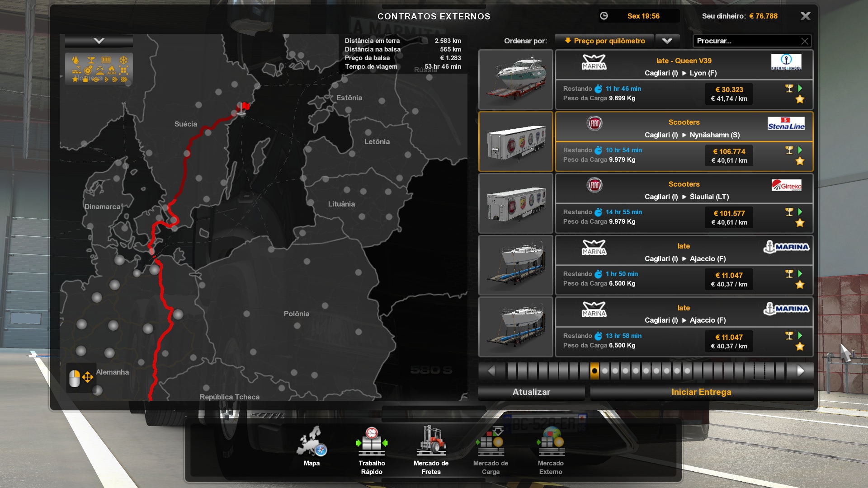The image size is (868, 488).
Task: Toggle the triple-chevron urgency filter
Action: point(124,79)
